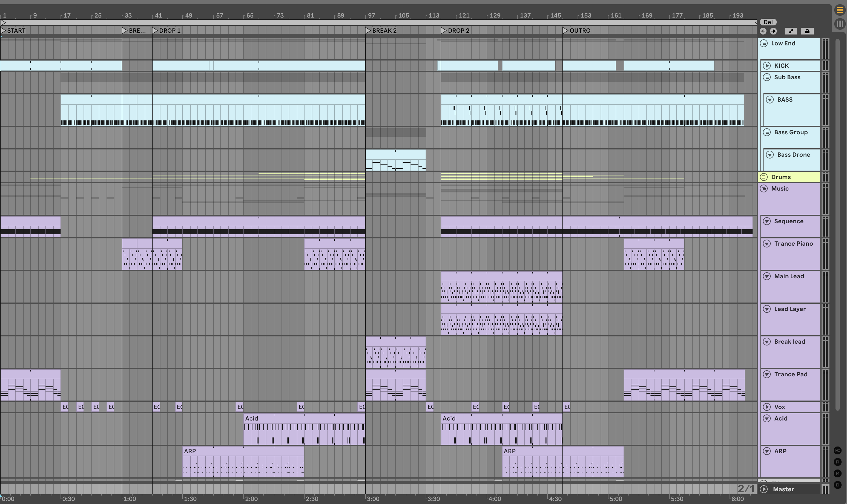Jump to previous locator with the left arrow
Viewport: 847px width, 504px height.
[763, 31]
